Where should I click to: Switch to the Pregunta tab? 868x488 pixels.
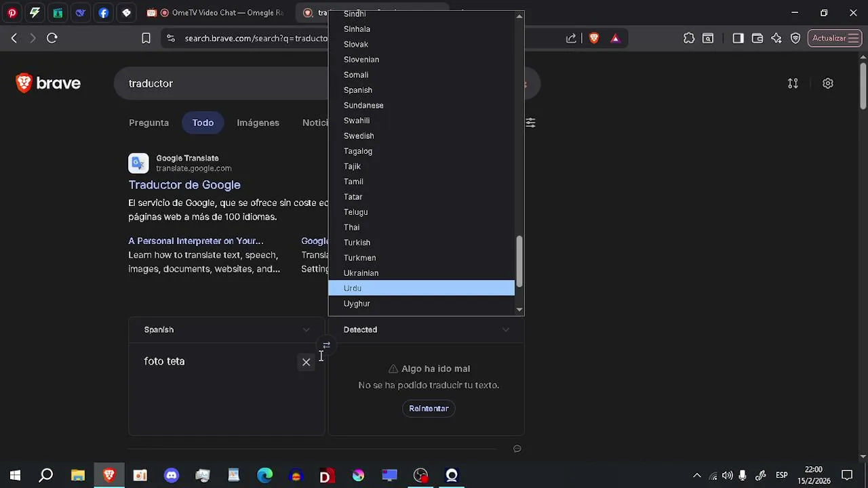149,123
